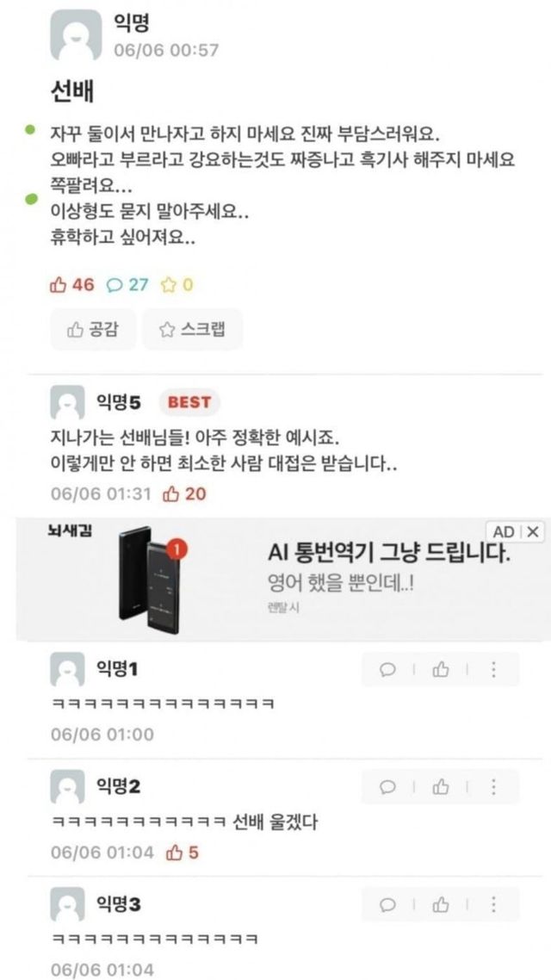
Task: Like 익명3's comment
Action: pos(441,904)
